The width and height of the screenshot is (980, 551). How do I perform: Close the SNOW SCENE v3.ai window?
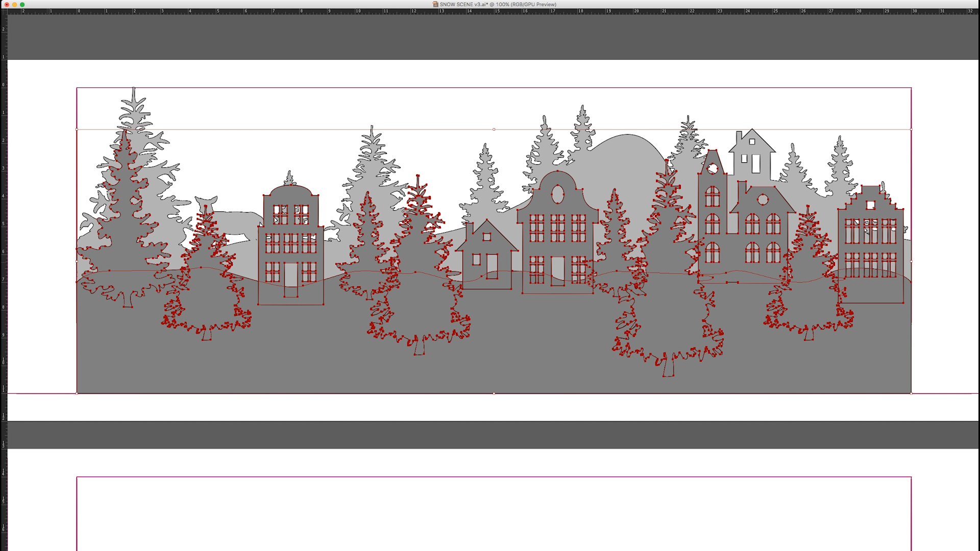click(x=7, y=4)
